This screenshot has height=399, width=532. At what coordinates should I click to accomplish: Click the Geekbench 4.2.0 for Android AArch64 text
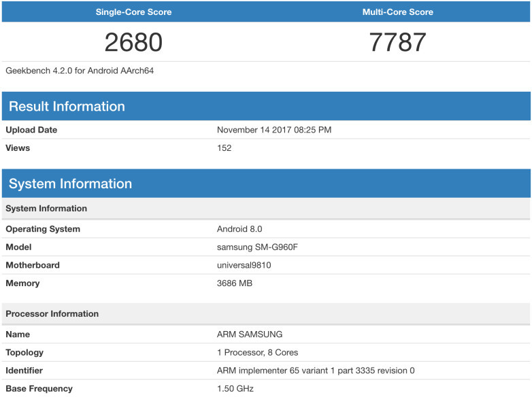tap(80, 71)
